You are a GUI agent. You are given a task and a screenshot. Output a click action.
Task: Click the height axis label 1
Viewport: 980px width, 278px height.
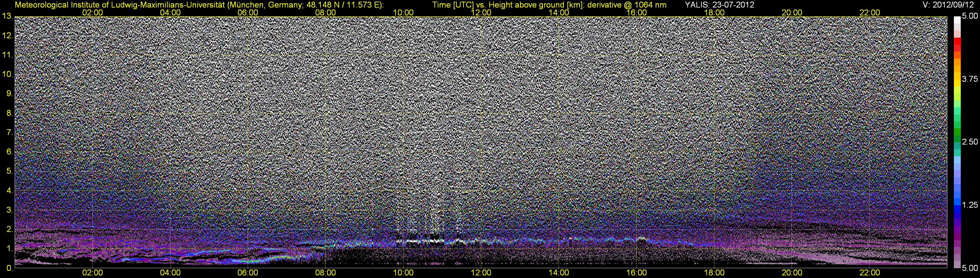pos(9,249)
